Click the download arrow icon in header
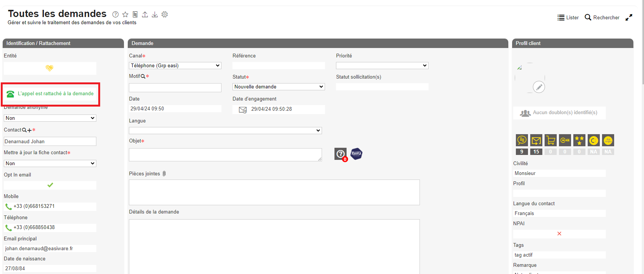Screen dimensions: 644x274 (155, 14)
